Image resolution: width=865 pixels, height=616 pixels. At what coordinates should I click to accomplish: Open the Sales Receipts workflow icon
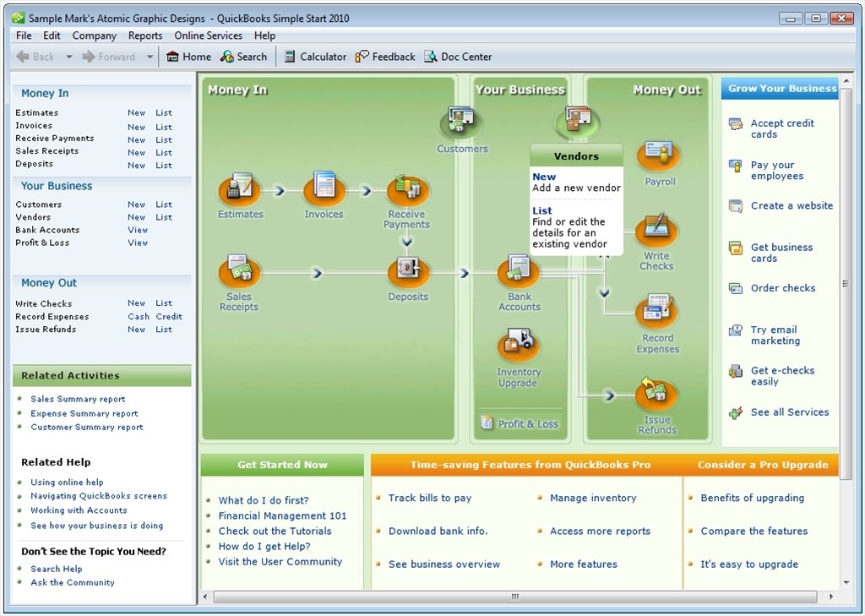[x=239, y=271]
